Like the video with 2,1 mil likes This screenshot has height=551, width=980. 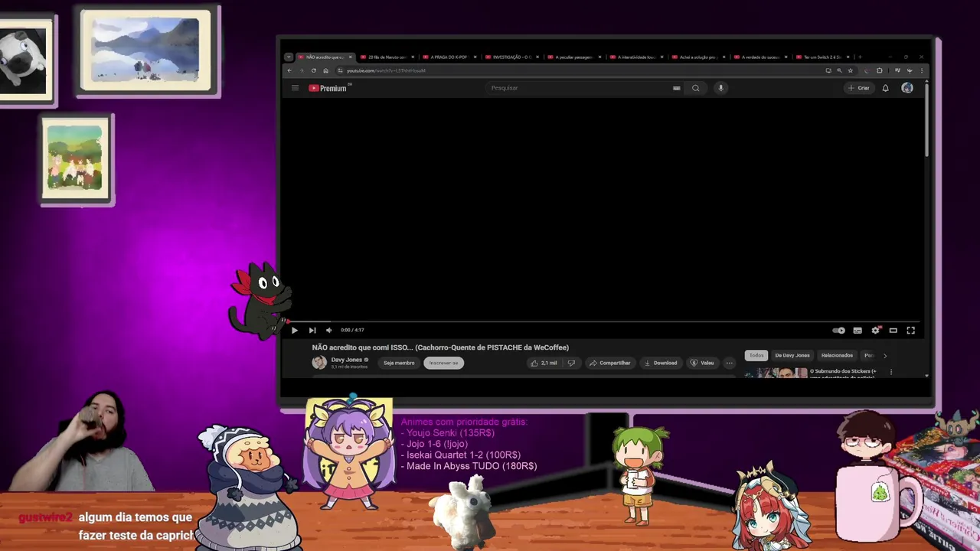pos(544,363)
